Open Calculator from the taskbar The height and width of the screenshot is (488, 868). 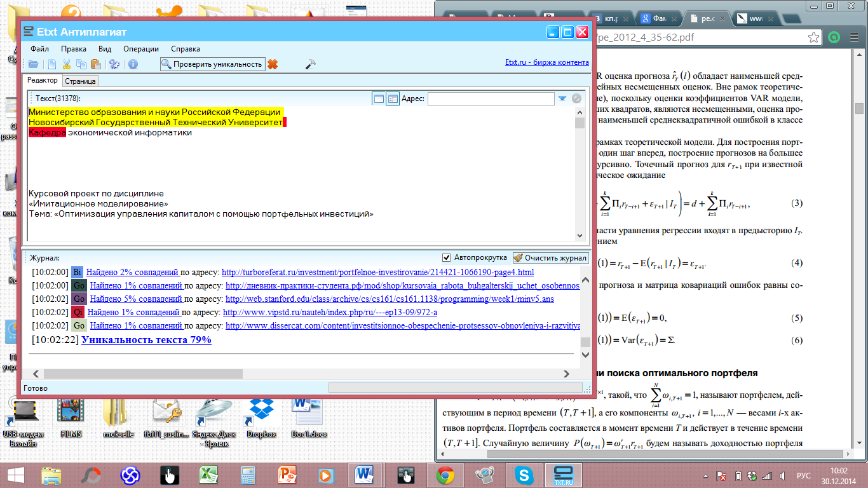pyautogui.click(x=247, y=474)
